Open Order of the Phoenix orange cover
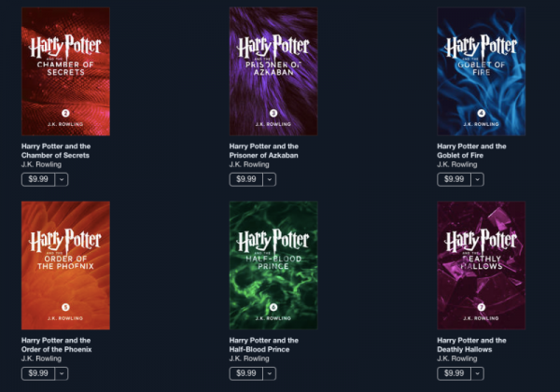 tap(65, 265)
